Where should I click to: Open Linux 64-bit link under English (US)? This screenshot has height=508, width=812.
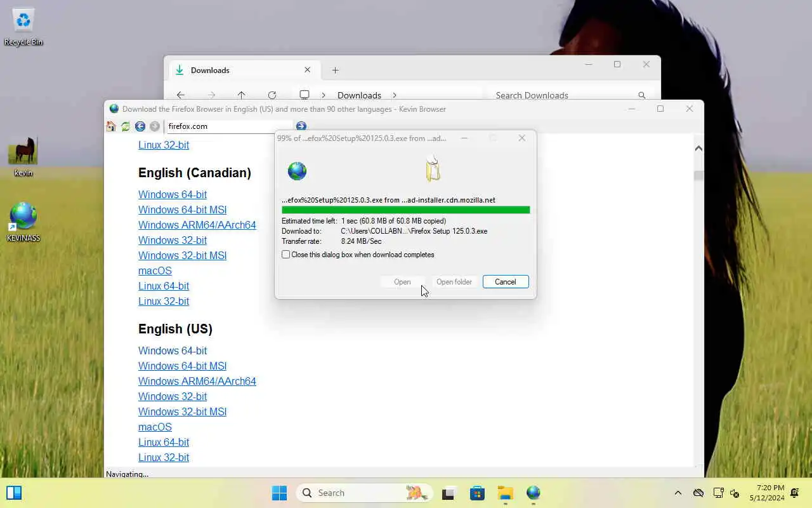(164, 442)
